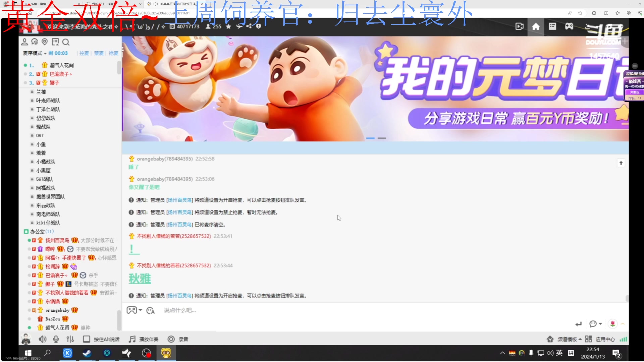Open the network signal strength indicator
The height and width of the screenshot is (362, 644).
click(623, 339)
